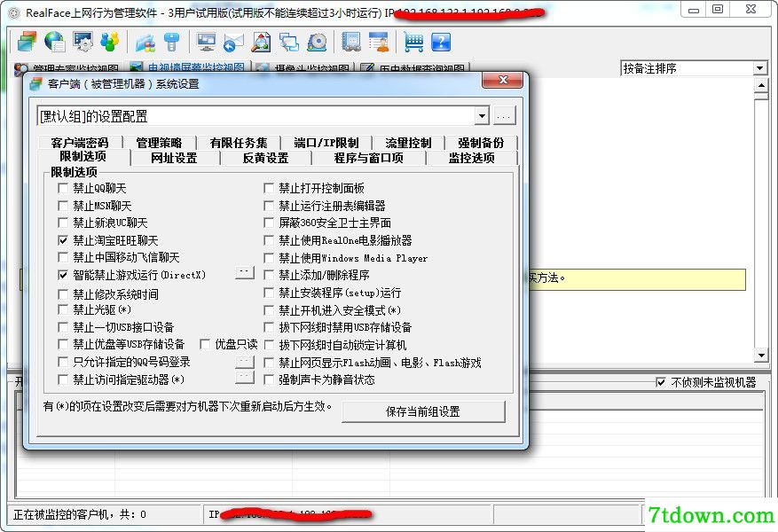Open the 流量控制 tab

coord(408,143)
